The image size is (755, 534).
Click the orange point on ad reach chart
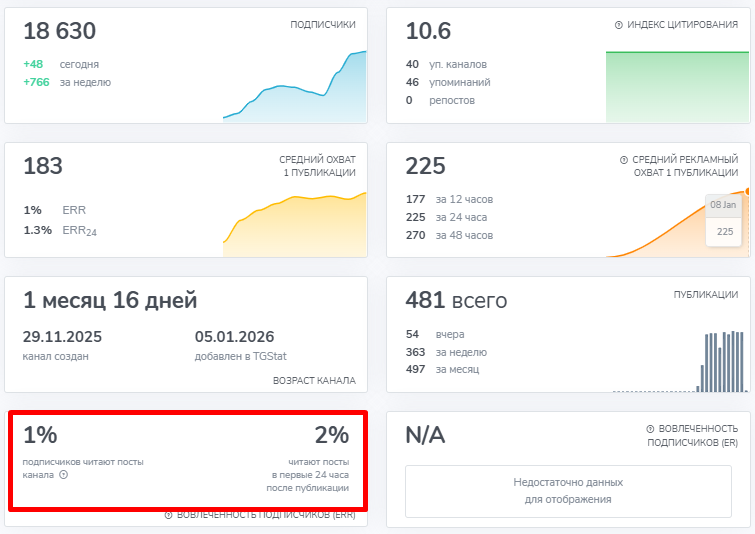click(747, 190)
